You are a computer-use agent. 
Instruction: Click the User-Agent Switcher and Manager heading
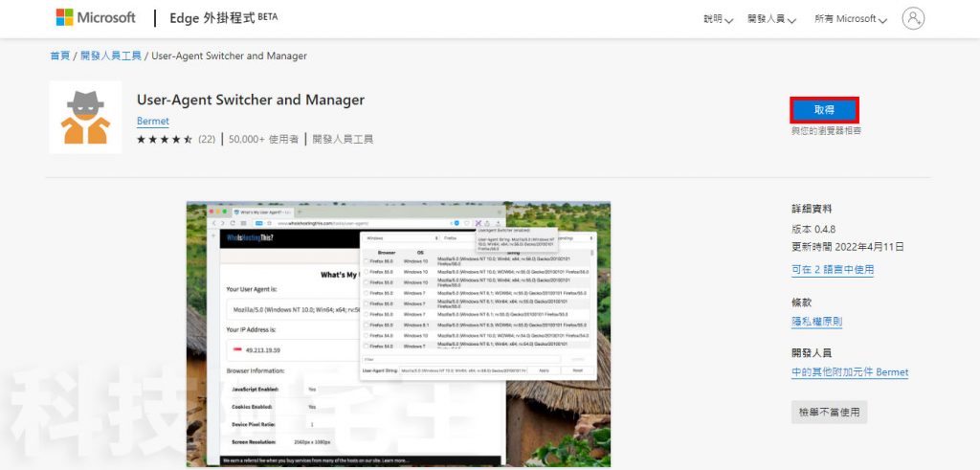pos(250,100)
